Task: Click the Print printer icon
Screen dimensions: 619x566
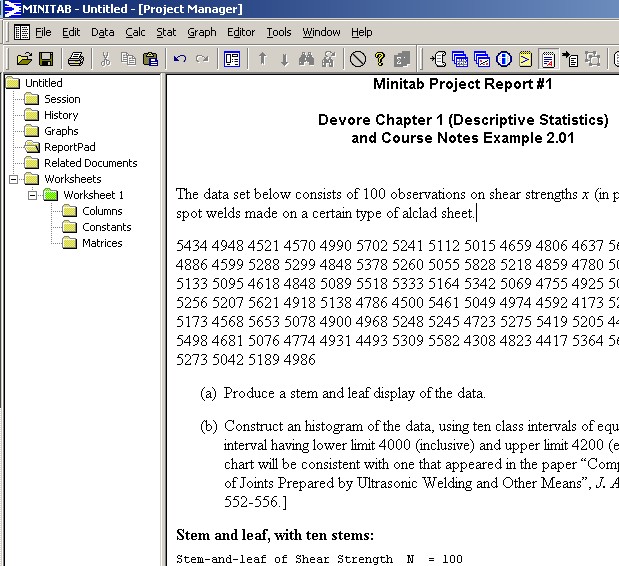Action: [76, 60]
